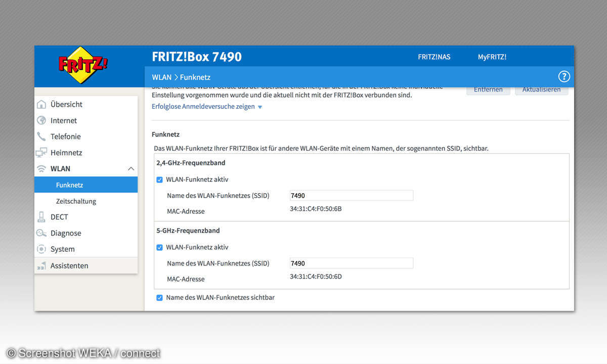
Task: Click WLAN in the breadcrumb
Action: (x=162, y=77)
